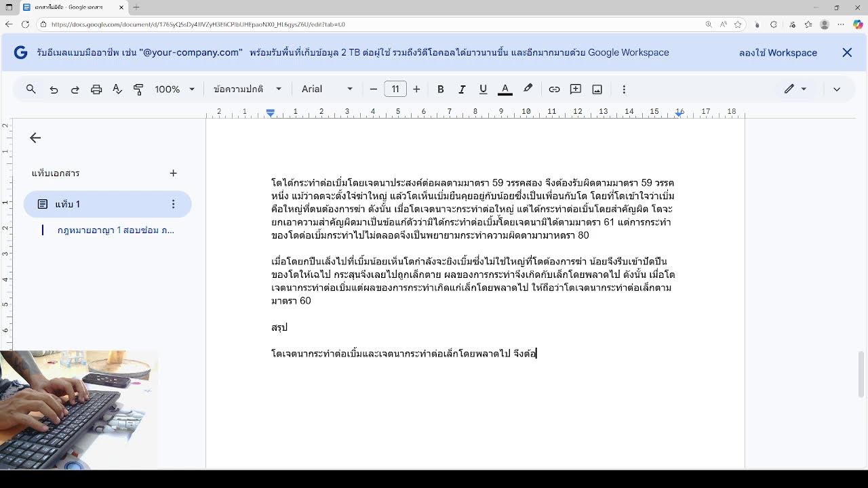This screenshot has height=488, width=868.
Task: Undo the last edit
Action: tap(54, 89)
